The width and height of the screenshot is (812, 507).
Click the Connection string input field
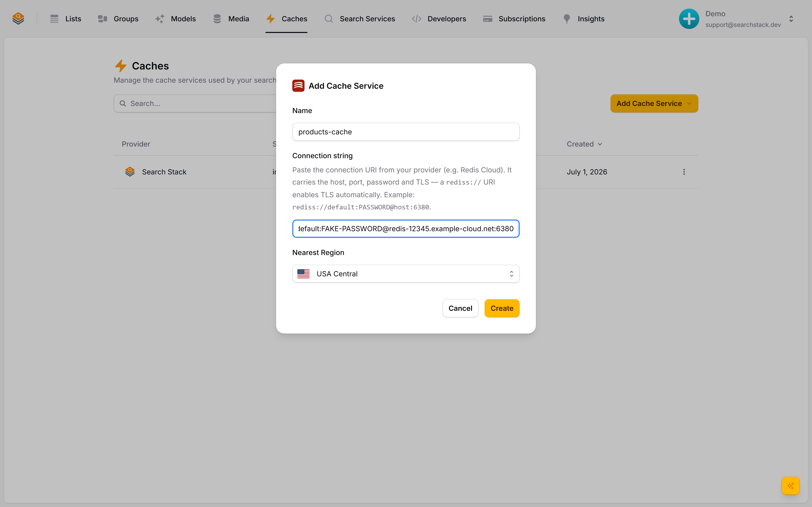pos(406,229)
